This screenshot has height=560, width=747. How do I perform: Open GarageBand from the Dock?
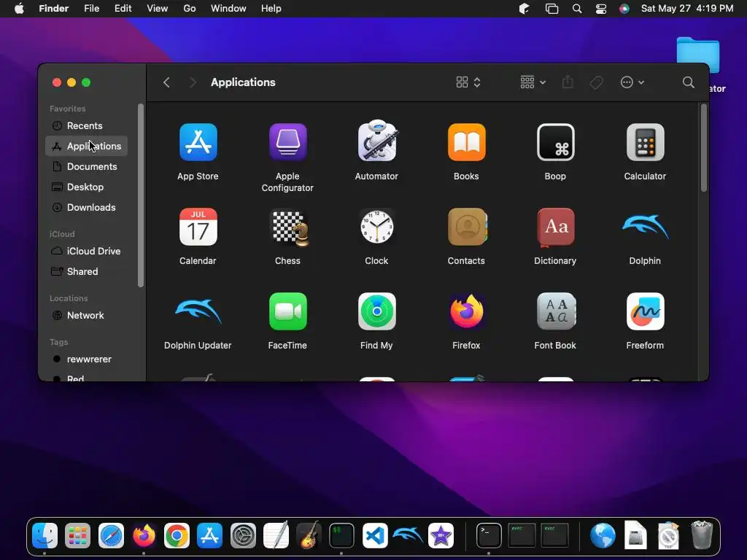point(309,535)
